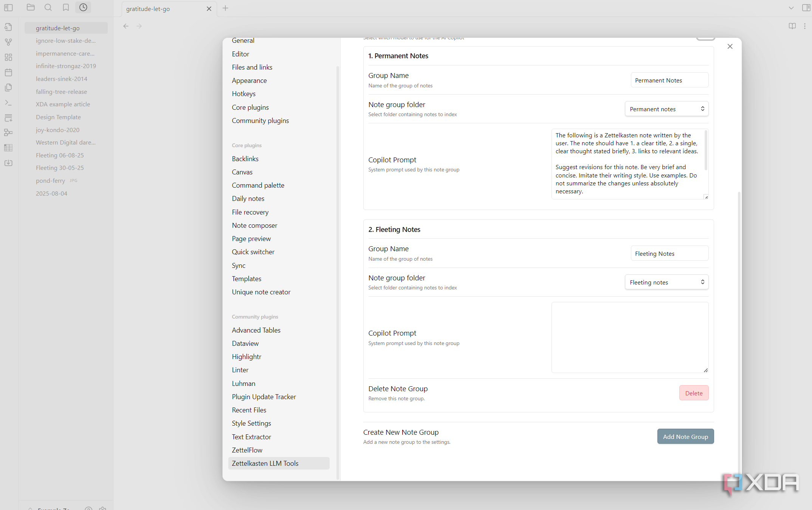The image size is (812, 510).
Task: Select the recent files clock icon
Action: coord(83,7)
